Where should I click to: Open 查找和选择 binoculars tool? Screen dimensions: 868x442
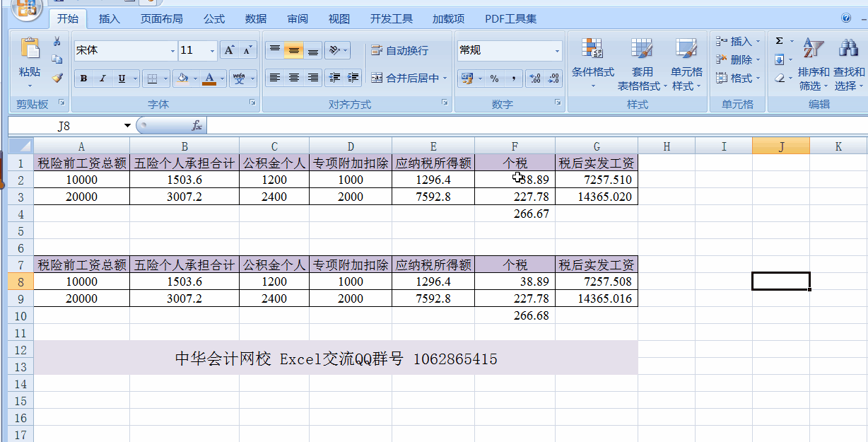click(x=849, y=64)
